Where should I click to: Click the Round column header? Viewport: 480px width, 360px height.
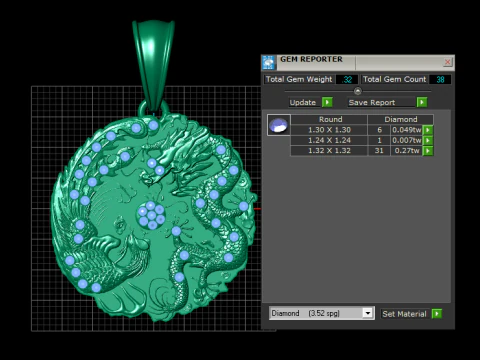(x=330, y=119)
